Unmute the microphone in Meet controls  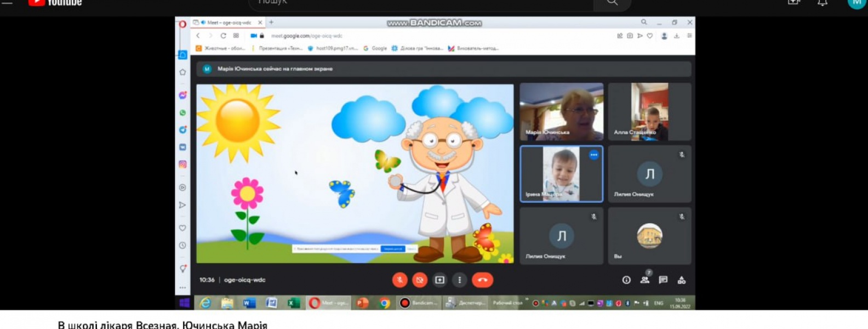(x=399, y=280)
